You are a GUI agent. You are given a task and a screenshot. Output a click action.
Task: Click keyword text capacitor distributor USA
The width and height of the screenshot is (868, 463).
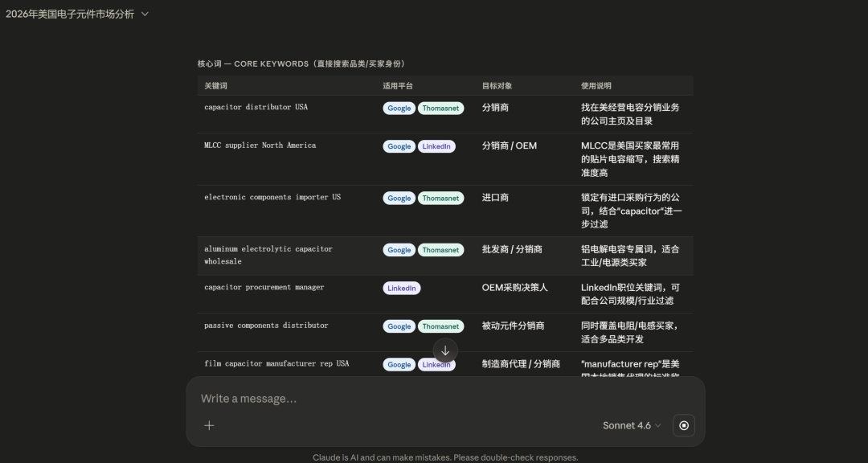point(256,108)
